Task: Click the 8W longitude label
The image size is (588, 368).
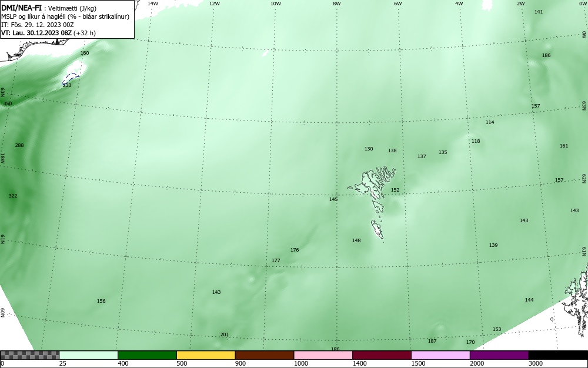Action: tap(336, 4)
